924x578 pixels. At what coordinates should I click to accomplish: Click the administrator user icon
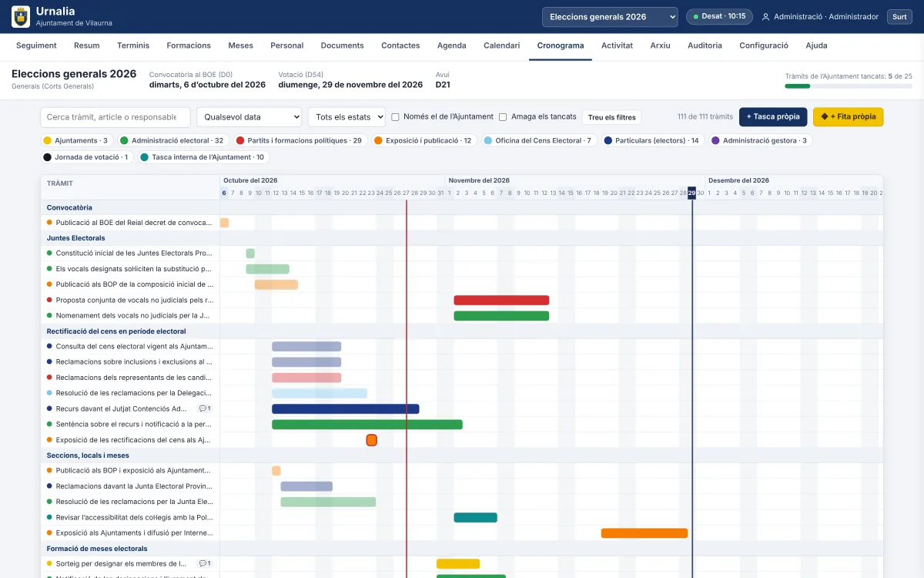pos(765,17)
